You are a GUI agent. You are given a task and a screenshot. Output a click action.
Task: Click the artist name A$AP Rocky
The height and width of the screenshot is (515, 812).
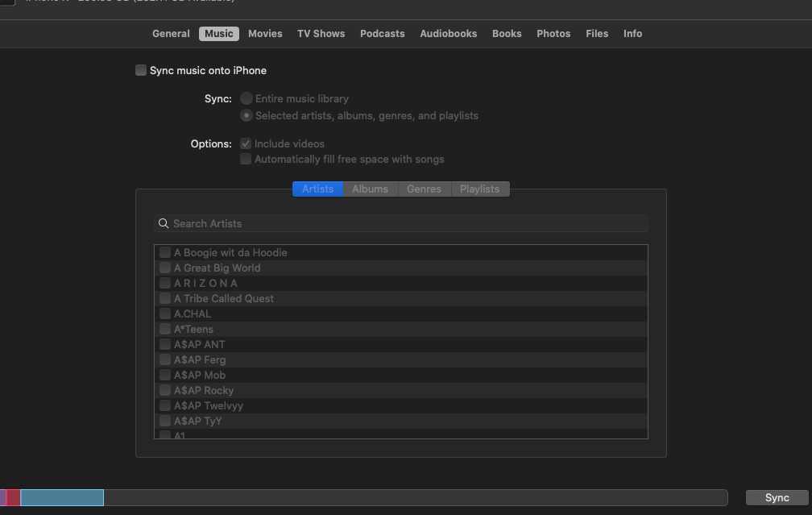204,390
